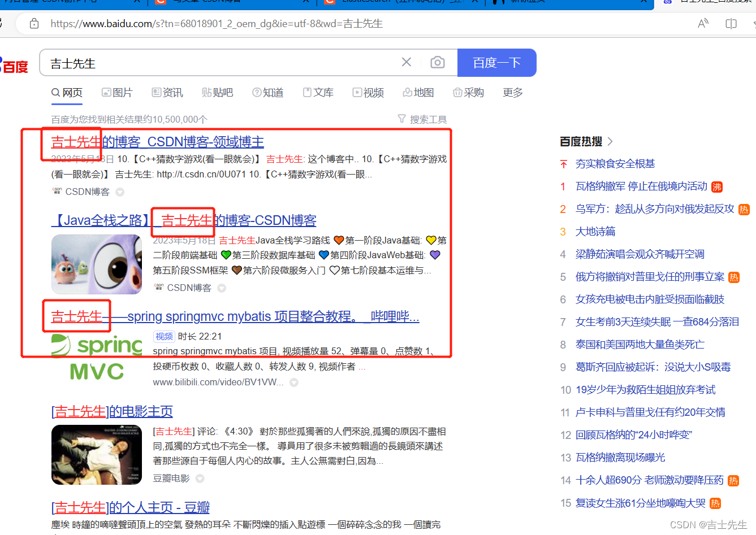Expand dropdown arrow beside bilibili URL

(x=294, y=382)
